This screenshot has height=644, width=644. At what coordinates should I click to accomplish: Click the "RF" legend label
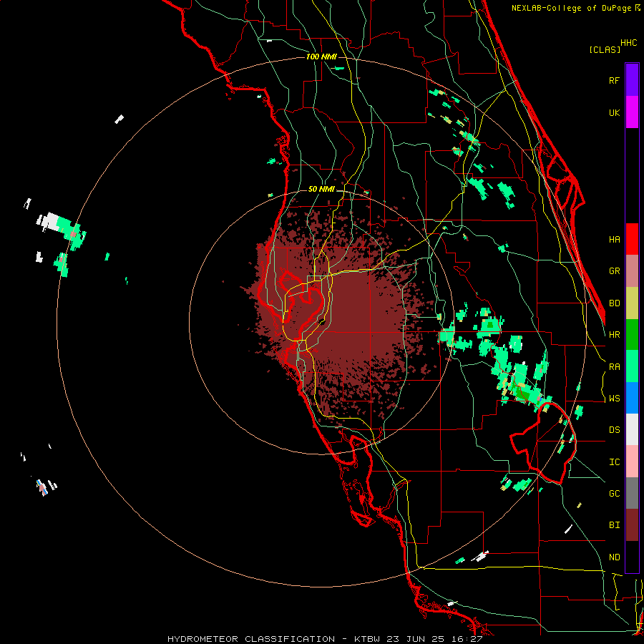(614, 81)
